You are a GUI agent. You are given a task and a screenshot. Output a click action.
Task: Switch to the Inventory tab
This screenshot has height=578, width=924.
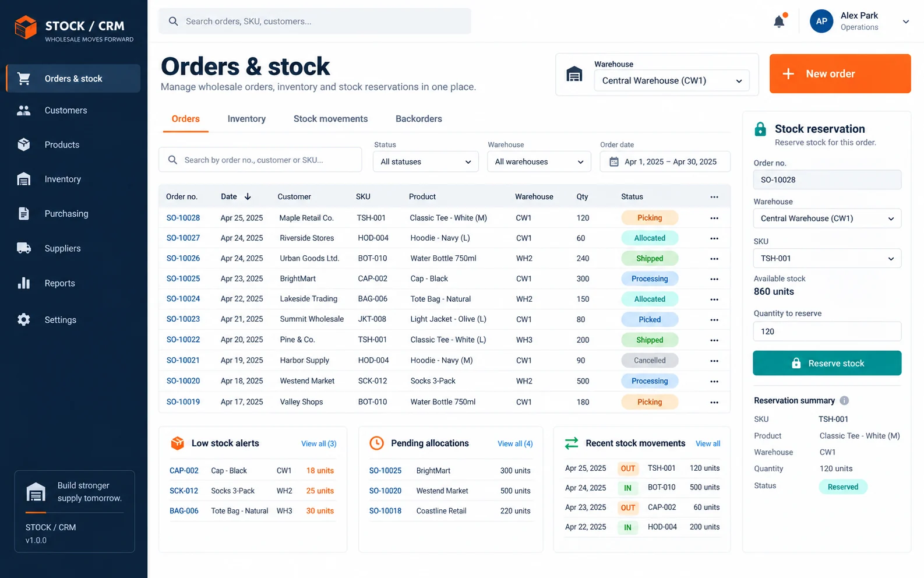246,119
